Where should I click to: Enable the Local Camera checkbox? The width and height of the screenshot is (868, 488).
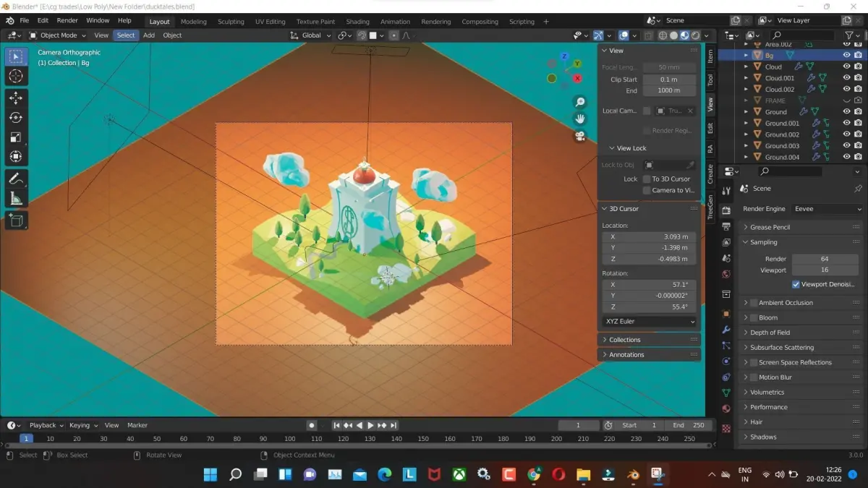click(647, 111)
